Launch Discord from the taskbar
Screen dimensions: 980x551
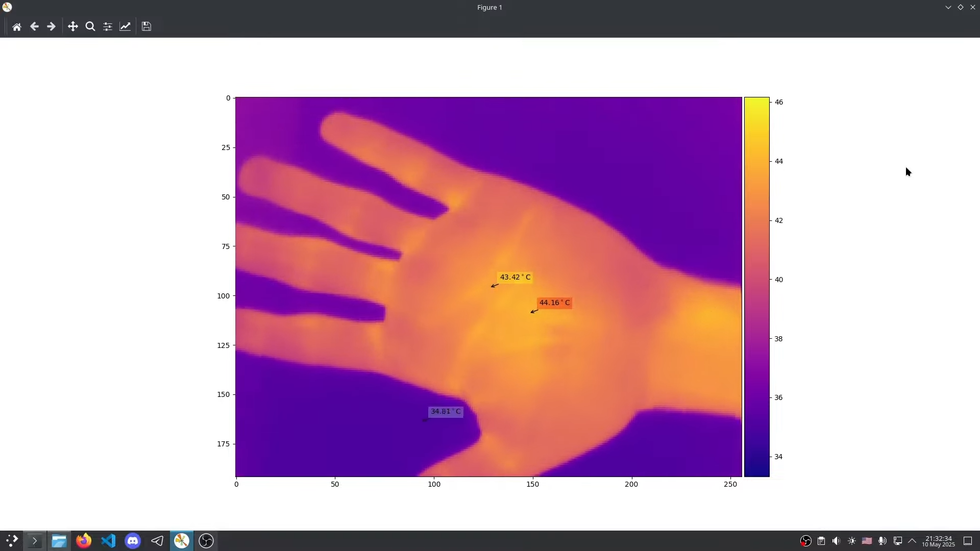[x=133, y=541]
